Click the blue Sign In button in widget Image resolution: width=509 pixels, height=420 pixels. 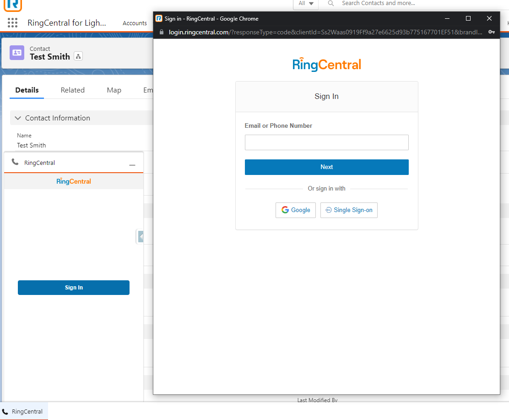[x=74, y=288]
